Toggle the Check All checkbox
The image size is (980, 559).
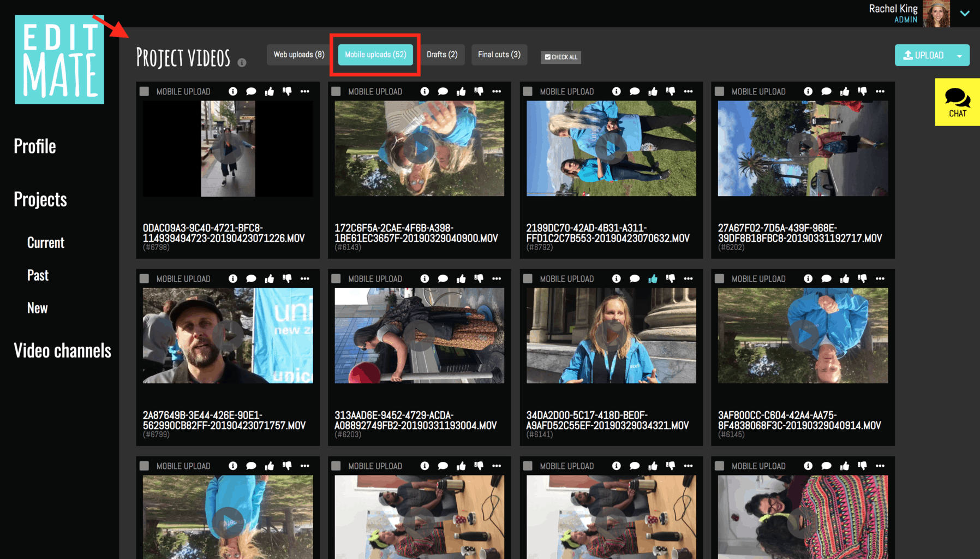coord(561,57)
